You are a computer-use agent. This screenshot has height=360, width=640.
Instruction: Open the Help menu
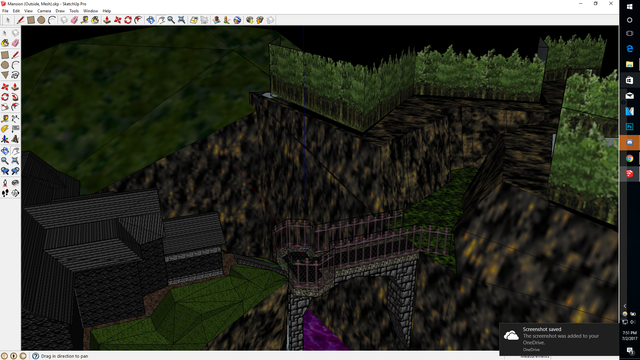[107, 11]
